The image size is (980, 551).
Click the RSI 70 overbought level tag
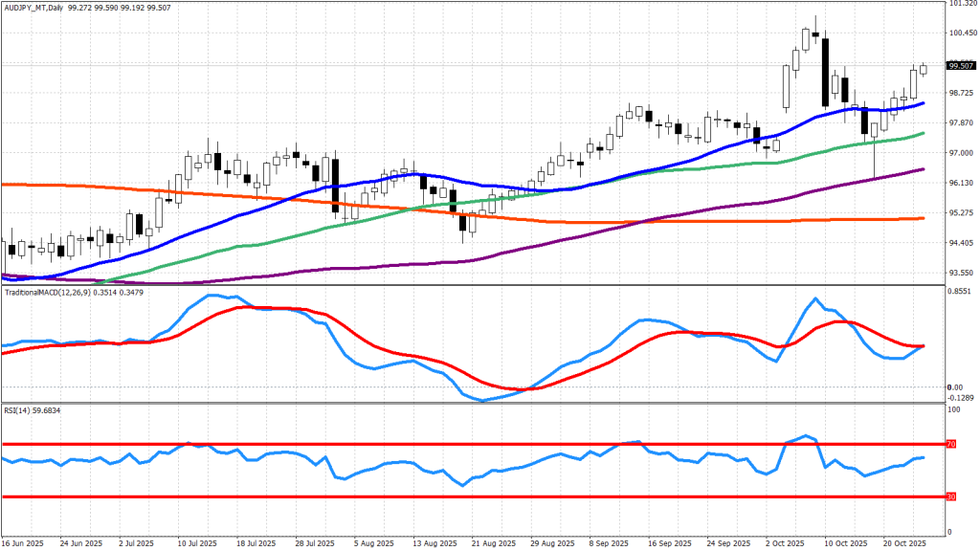click(x=951, y=445)
